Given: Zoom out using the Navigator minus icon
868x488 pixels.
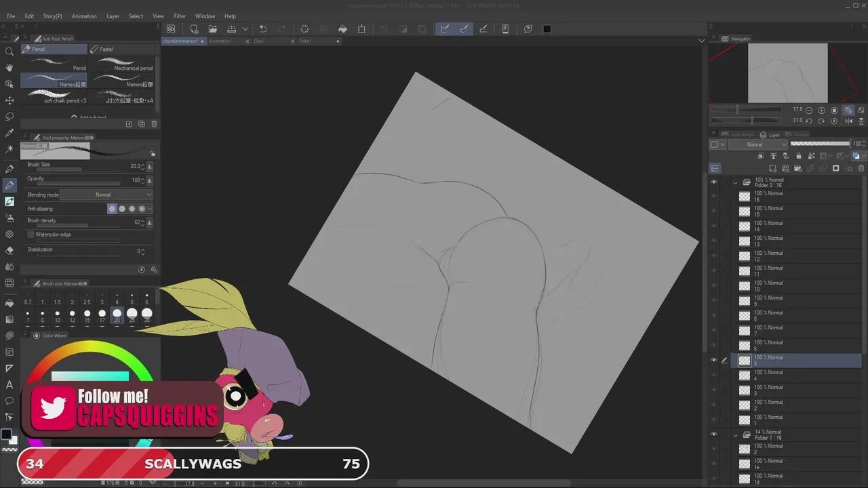Looking at the screenshot, I should click(x=810, y=110).
